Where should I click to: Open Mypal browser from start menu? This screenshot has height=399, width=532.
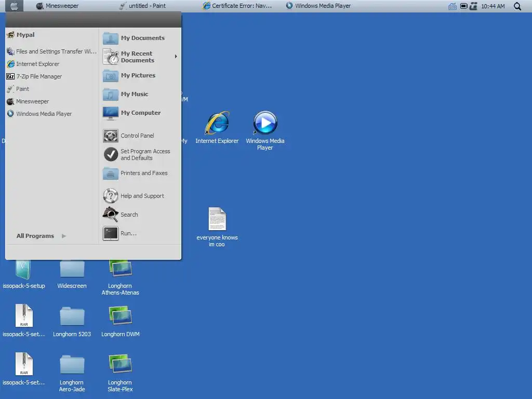click(51, 35)
